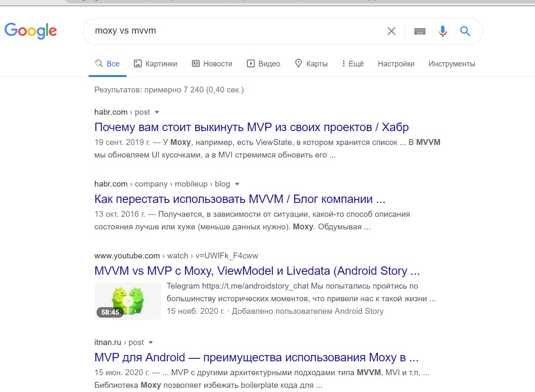Switch to the Картинки tab
The image size is (535, 392).
click(155, 64)
